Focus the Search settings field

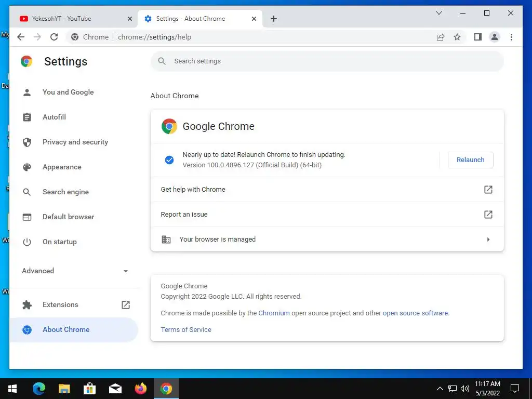tap(327, 61)
